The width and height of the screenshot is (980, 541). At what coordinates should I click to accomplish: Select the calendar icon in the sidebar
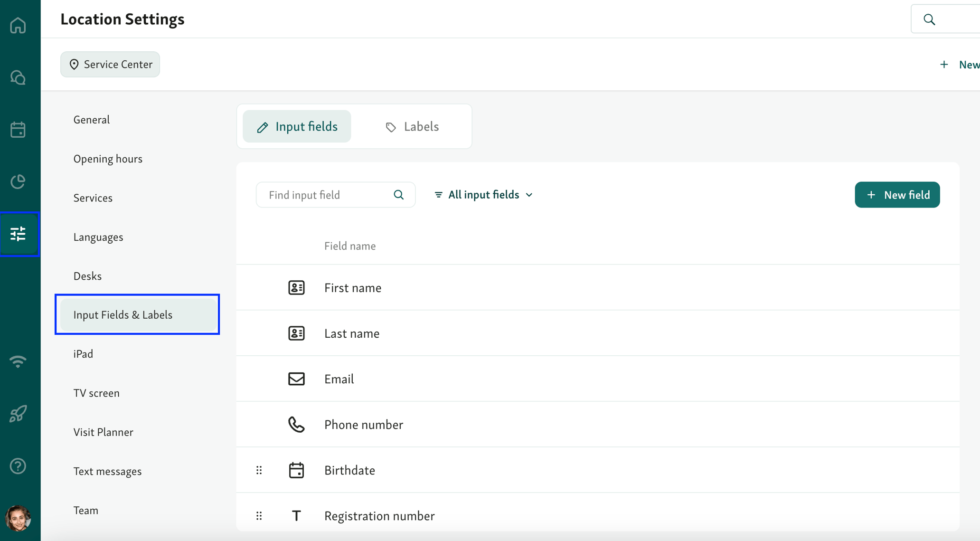pos(18,130)
